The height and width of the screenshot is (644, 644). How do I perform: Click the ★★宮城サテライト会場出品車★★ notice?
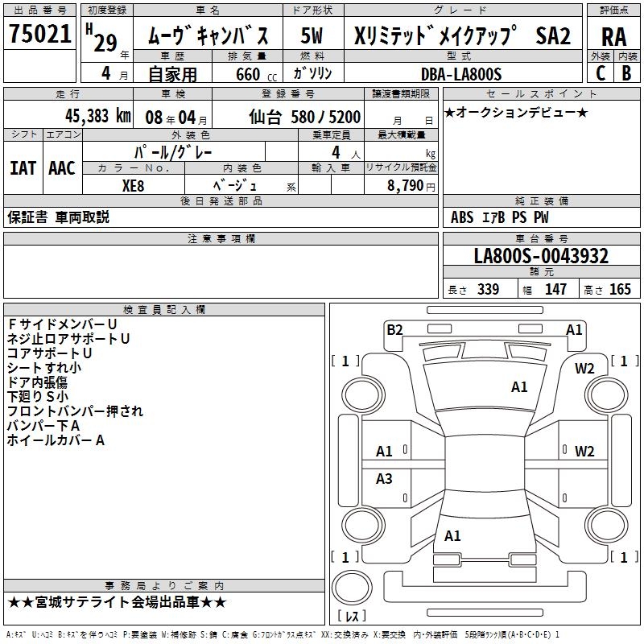tap(117, 602)
